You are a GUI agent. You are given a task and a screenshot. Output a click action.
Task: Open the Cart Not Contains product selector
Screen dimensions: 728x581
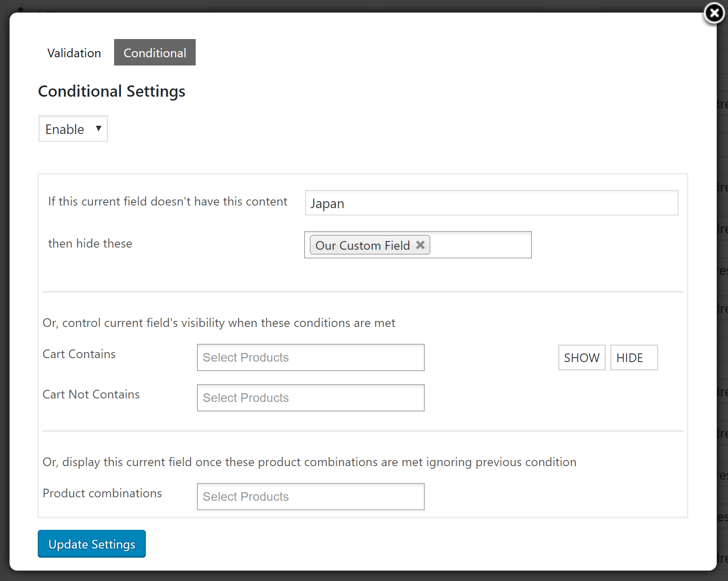click(x=310, y=398)
